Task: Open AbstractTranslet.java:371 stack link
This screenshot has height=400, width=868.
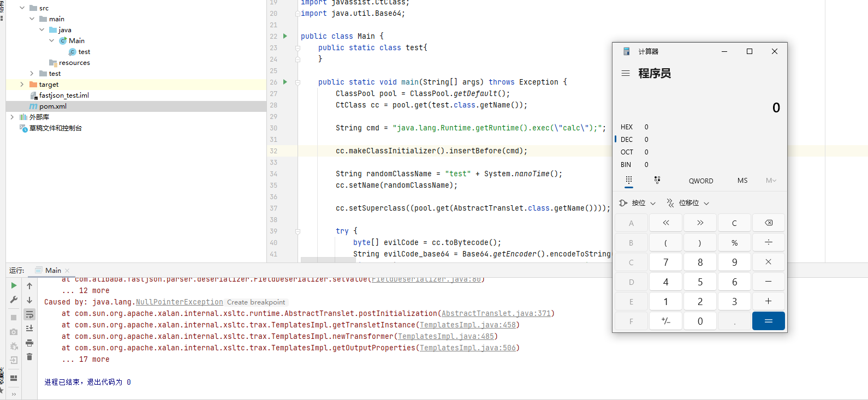Action: [496, 313]
